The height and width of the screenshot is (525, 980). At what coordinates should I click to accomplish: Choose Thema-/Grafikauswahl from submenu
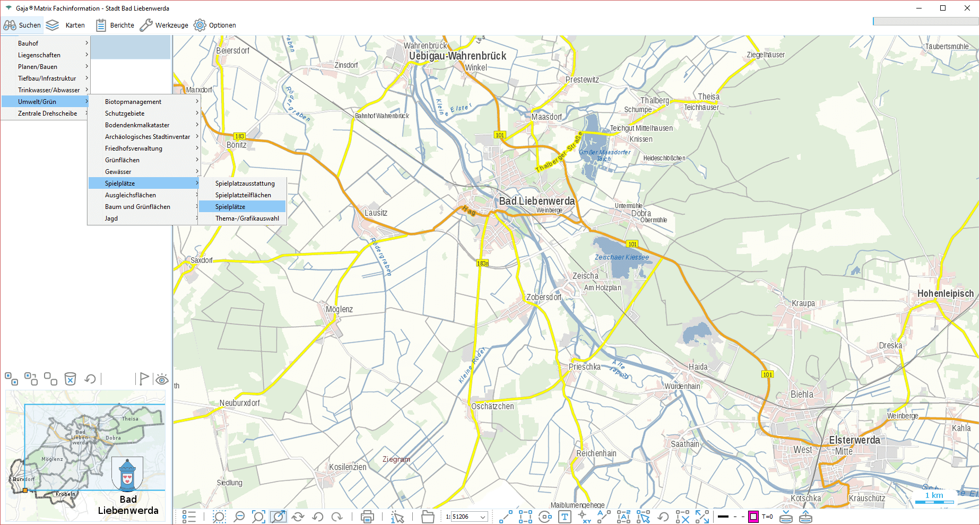247,218
